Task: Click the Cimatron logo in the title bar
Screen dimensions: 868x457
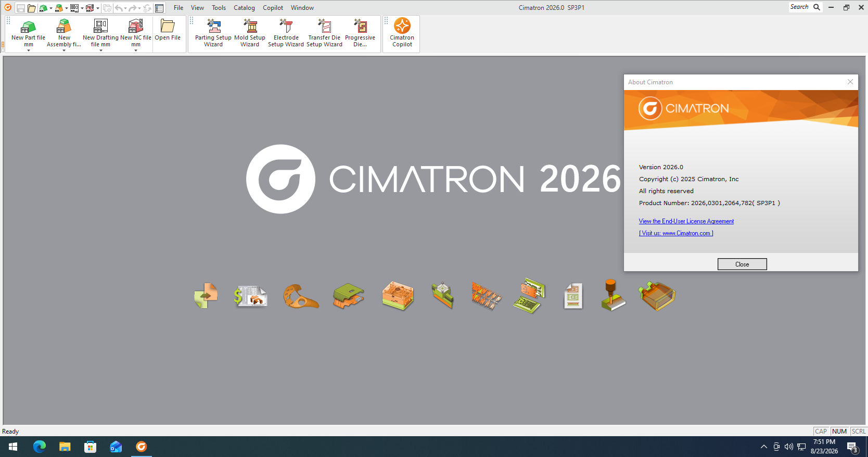Action: coord(8,7)
